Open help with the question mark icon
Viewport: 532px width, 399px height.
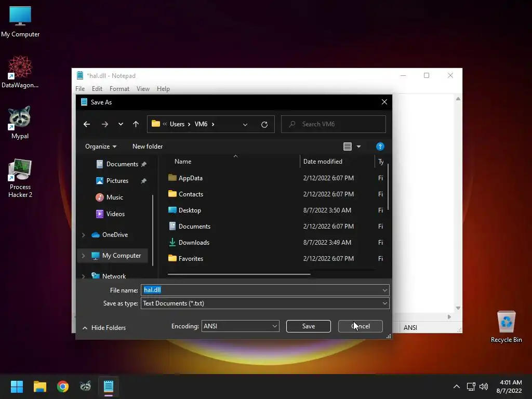coord(380,147)
